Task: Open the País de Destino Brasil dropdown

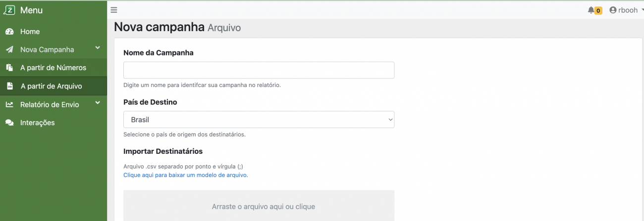Action: click(259, 120)
